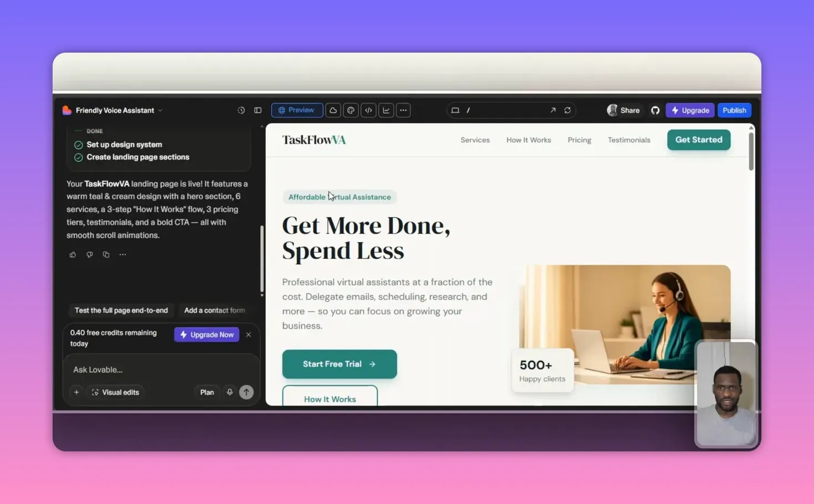The image size is (814, 504).
Task: Click the Affordable Virtual Assistance badge
Action: coord(339,197)
